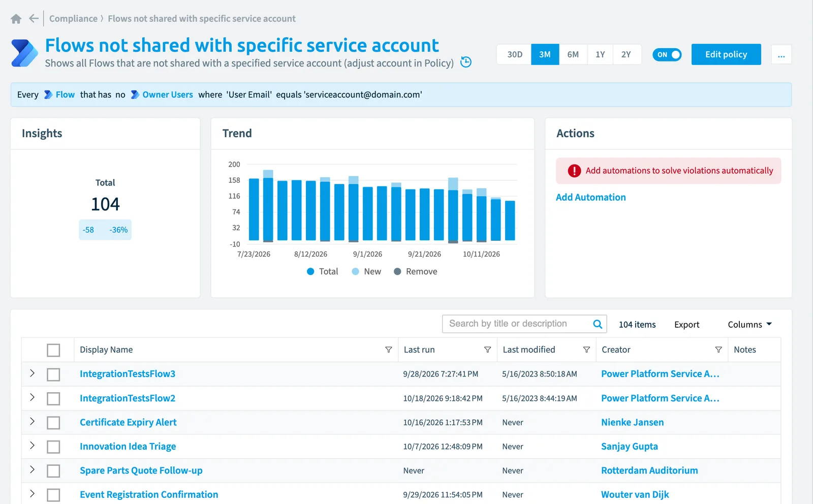
Task: Click the red warning icon in Actions
Action: (574, 171)
